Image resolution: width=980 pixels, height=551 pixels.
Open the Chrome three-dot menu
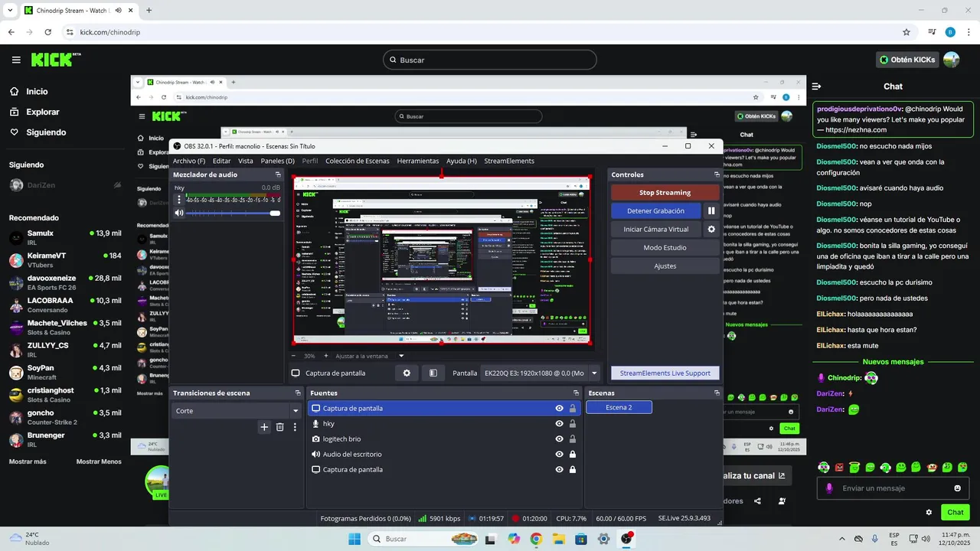pos(968,32)
